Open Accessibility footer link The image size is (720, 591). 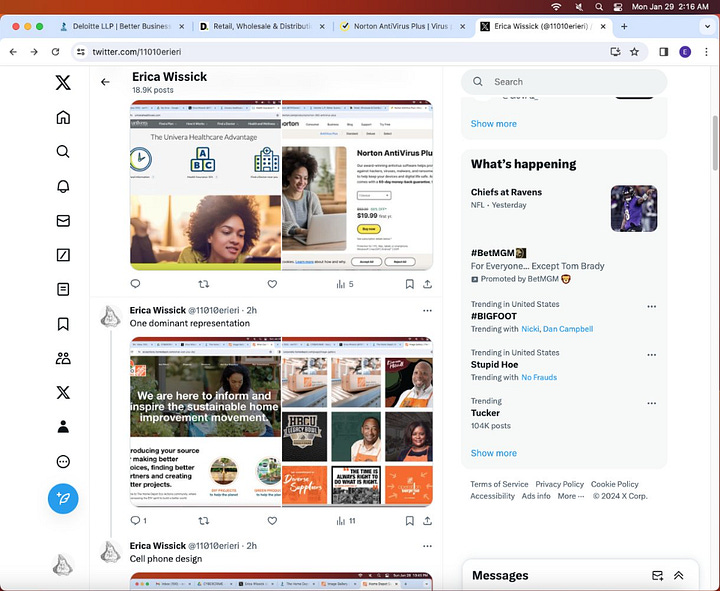[x=492, y=496]
